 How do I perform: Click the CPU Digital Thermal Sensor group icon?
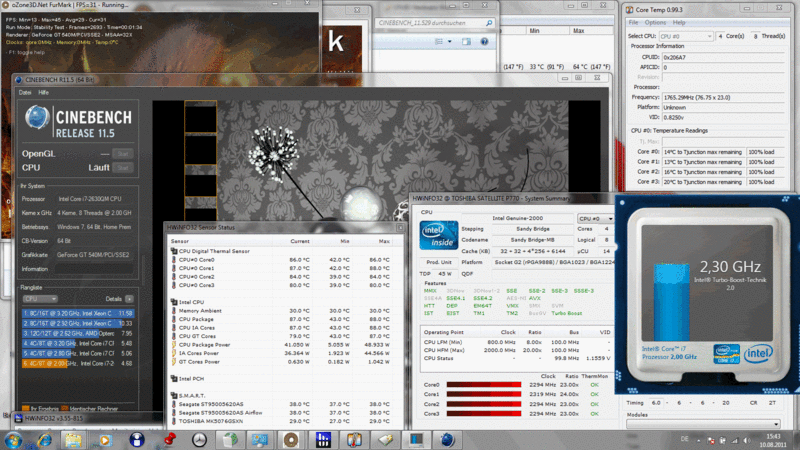tap(174, 251)
